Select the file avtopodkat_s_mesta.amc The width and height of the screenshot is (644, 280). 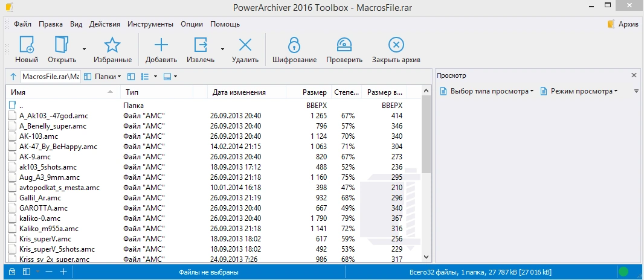pos(59,187)
